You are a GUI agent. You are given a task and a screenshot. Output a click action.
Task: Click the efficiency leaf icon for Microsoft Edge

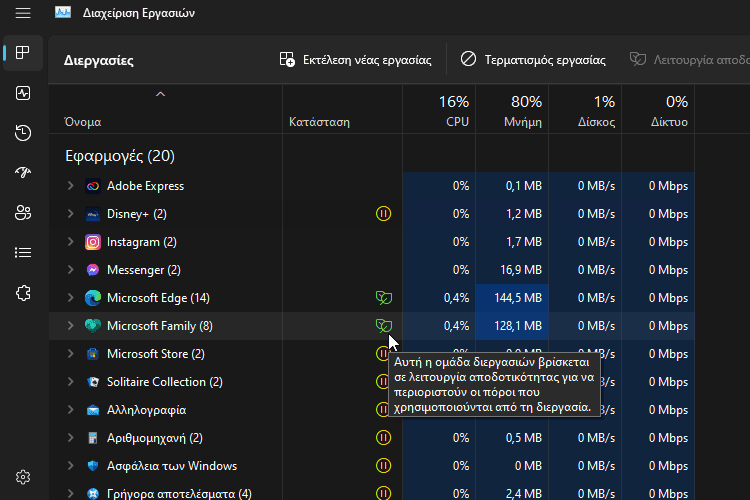pyautogui.click(x=384, y=298)
